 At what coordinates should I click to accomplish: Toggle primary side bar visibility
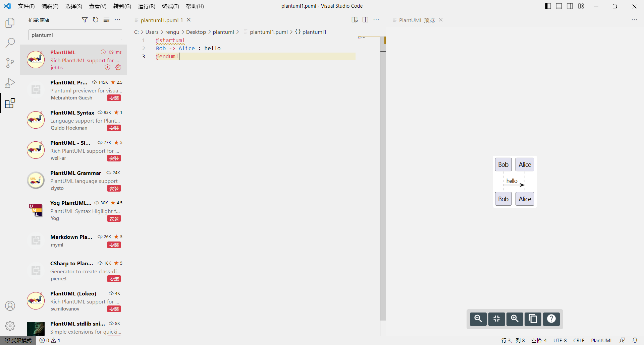[x=548, y=6]
